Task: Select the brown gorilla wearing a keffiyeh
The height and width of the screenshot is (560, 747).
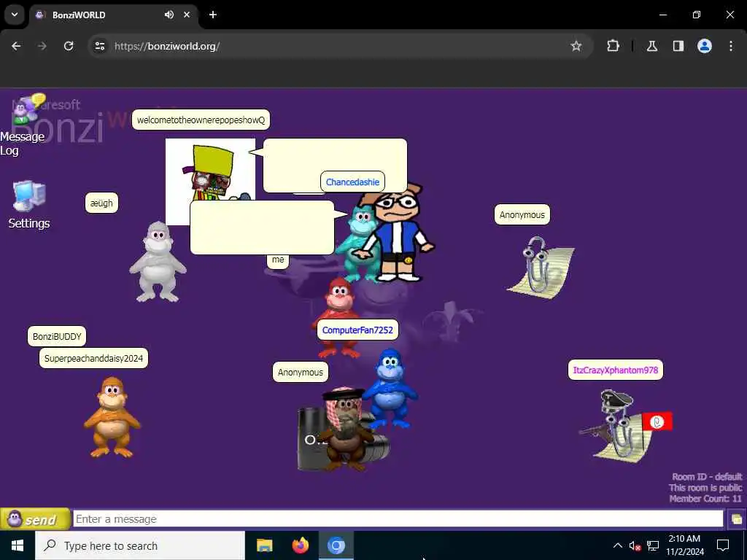Action: [345, 429]
